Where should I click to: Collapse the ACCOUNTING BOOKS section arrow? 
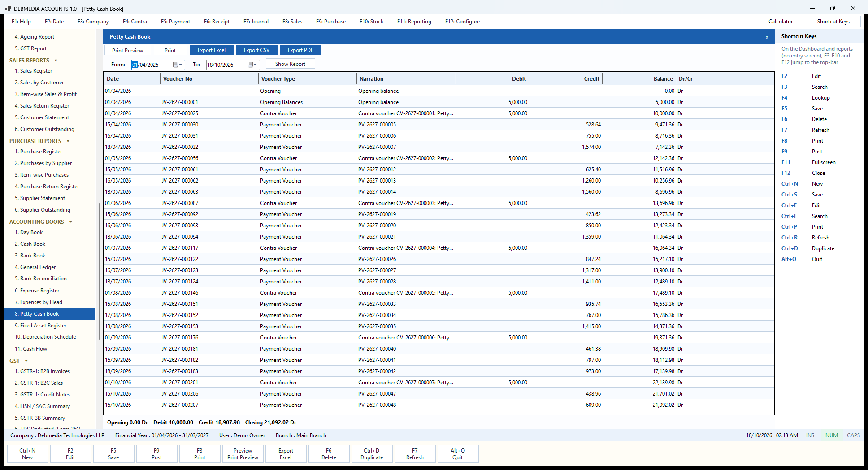71,222
